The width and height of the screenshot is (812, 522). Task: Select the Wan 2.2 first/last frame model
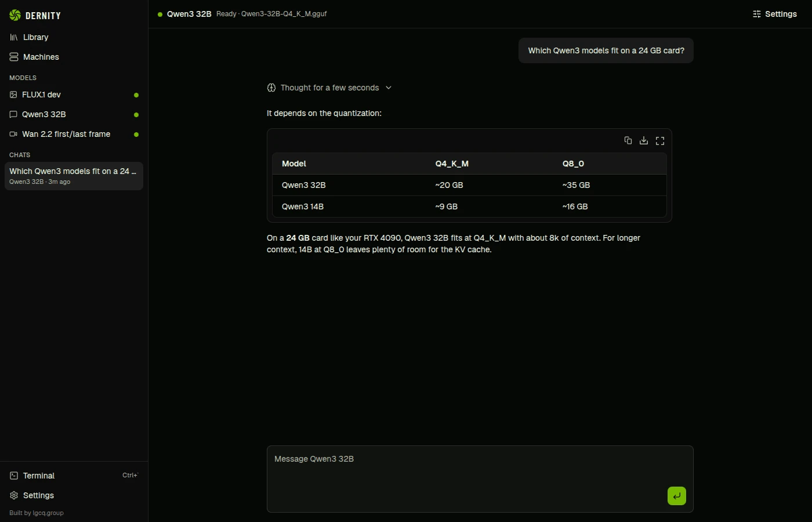[74, 134]
